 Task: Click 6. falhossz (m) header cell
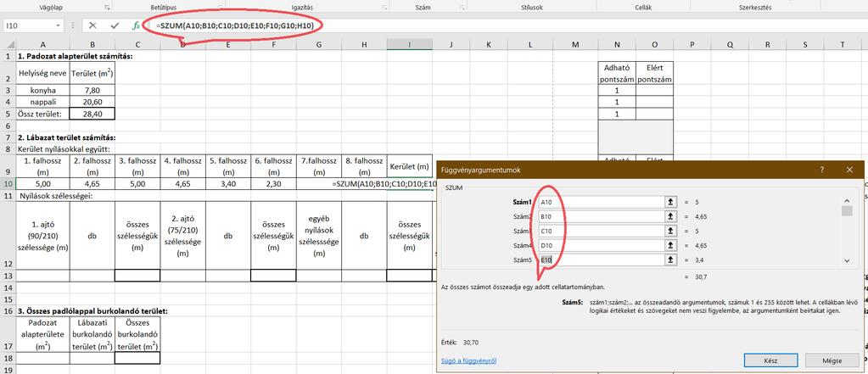click(273, 166)
